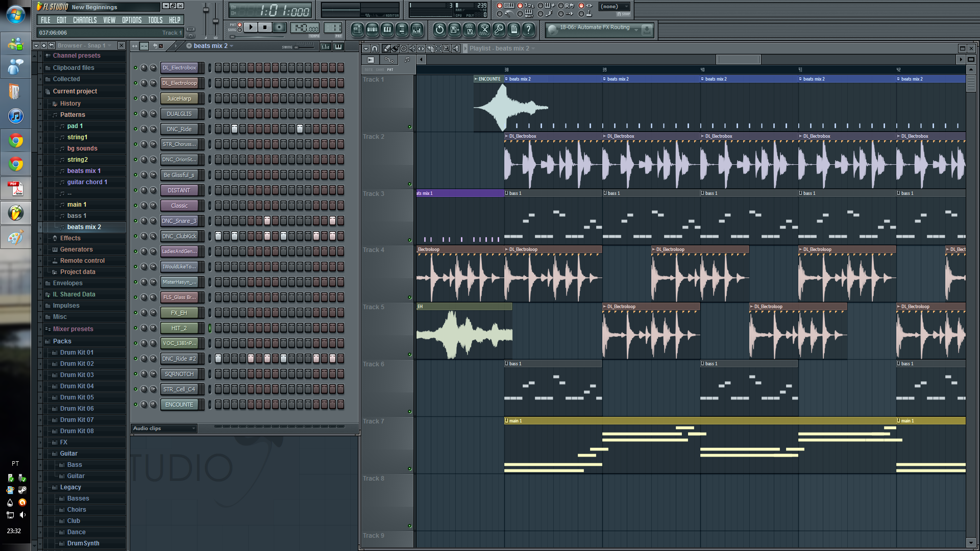Toggle playlist snap magnet icon
Viewport: 980px width, 551px height.
pos(375,48)
